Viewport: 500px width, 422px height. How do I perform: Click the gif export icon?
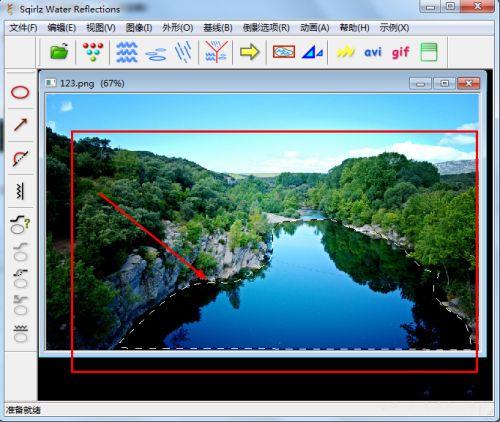(x=400, y=52)
